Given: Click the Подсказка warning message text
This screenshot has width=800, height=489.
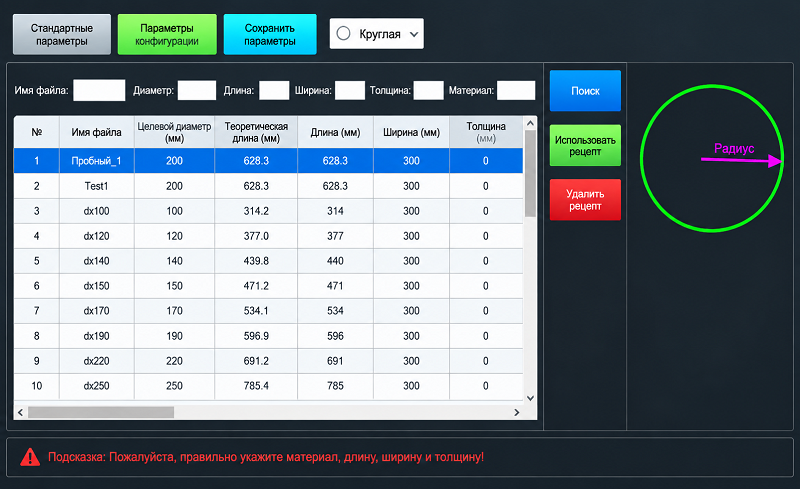Looking at the screenshot, I should [x=266, y=457].
